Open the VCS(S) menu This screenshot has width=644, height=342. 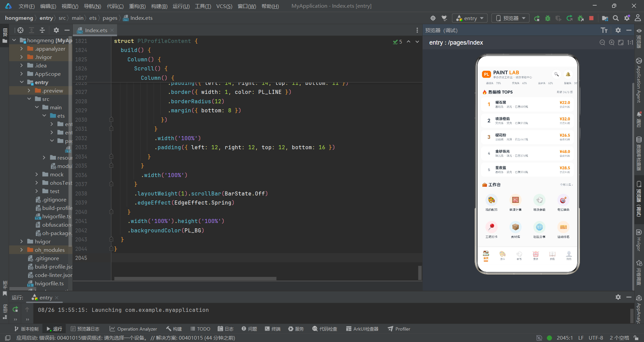point(224,6)
